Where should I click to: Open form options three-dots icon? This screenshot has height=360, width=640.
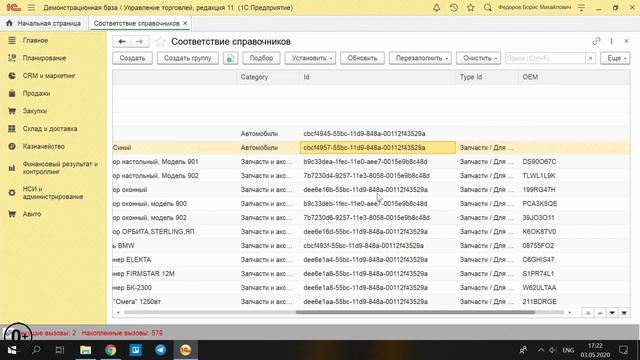pos(611,41)
